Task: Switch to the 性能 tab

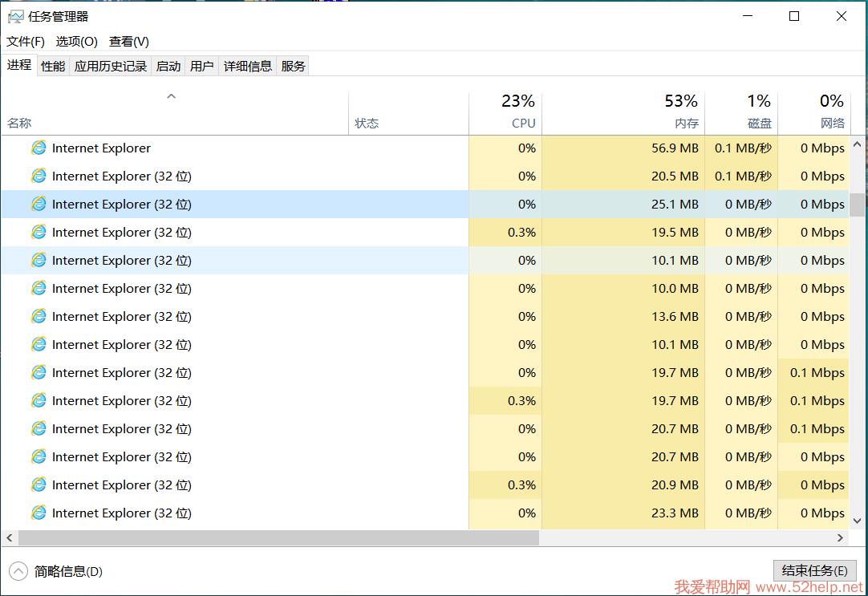Action: [x=53, y=67]
